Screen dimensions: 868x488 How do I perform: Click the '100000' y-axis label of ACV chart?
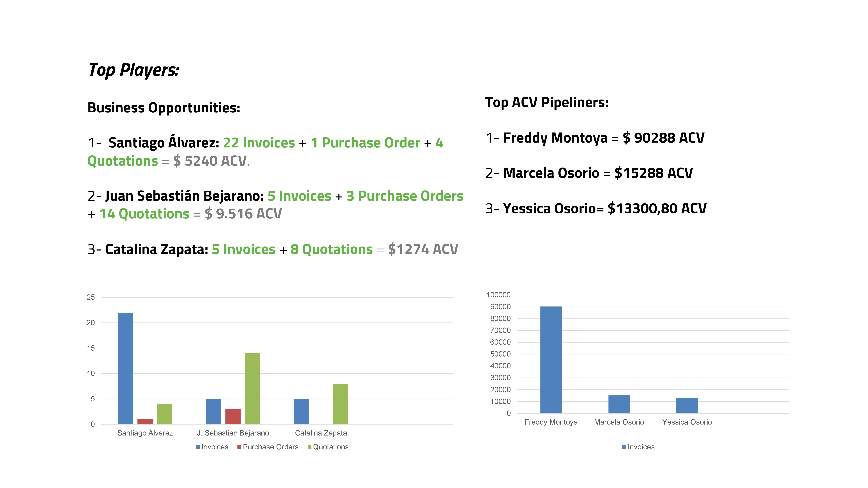pyautogui.click(x=498, y=295)
